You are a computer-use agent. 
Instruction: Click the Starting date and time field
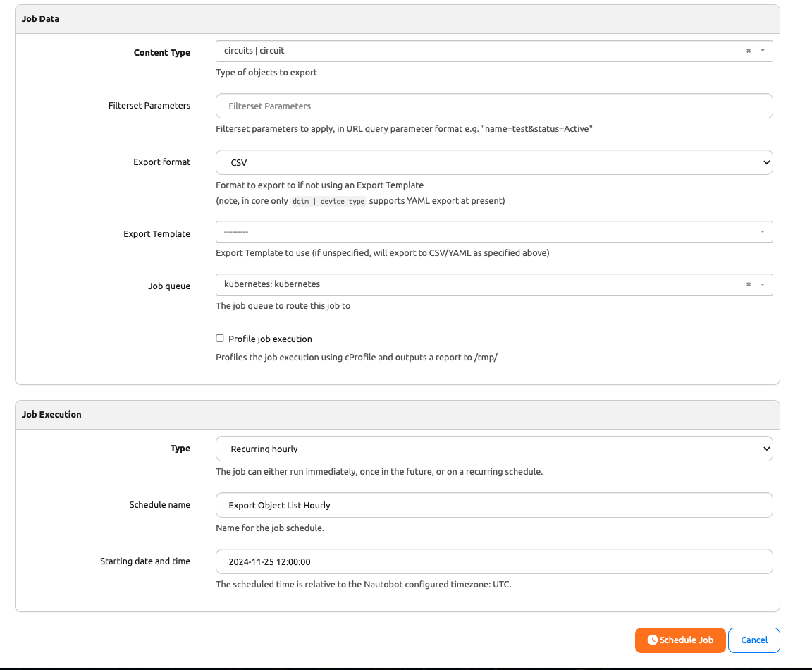point(493,561)
